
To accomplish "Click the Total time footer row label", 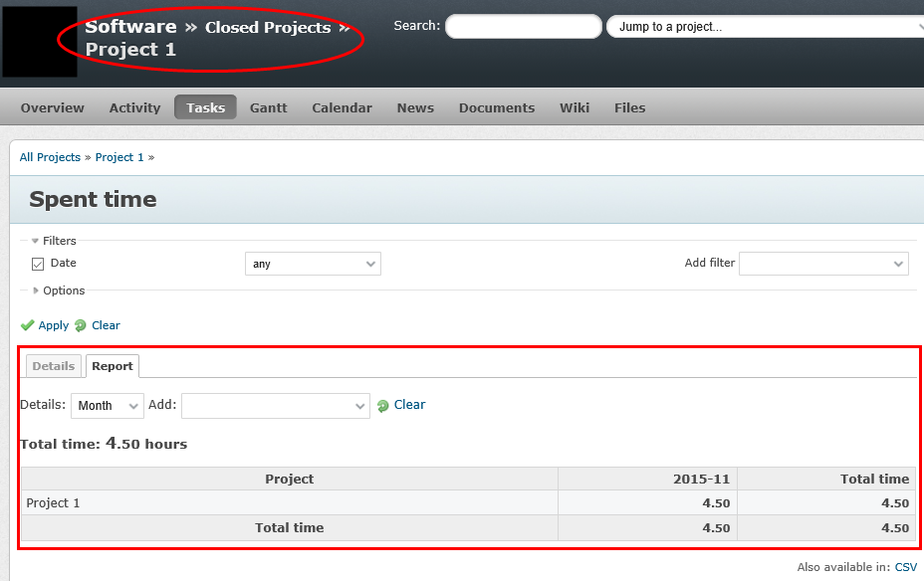I will (290, 527).
